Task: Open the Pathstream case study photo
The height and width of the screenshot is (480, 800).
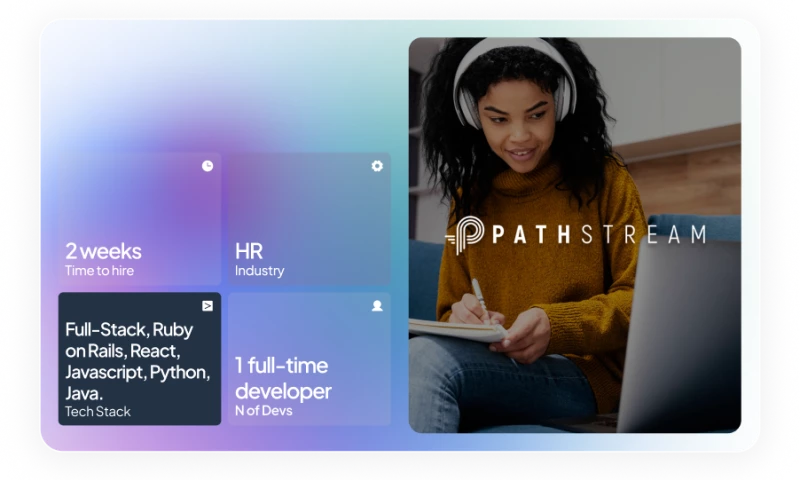Action: point(575,235)
